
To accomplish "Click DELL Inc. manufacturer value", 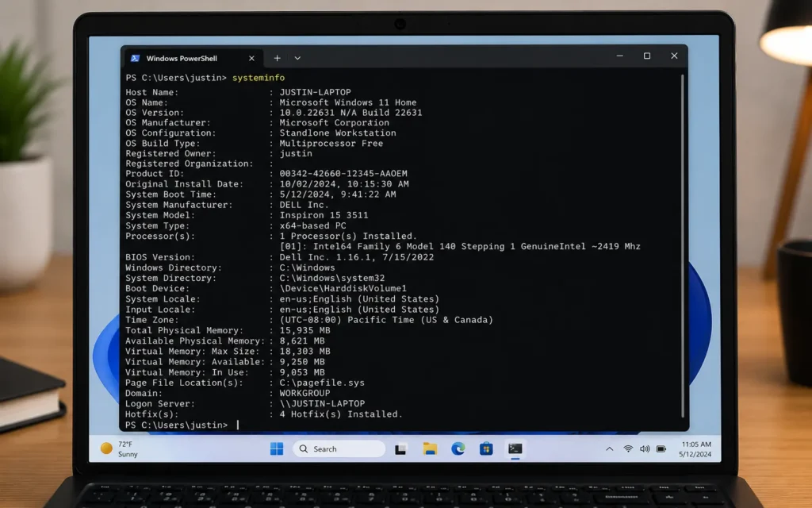I will pyautogui.click(x=304, y=205).
